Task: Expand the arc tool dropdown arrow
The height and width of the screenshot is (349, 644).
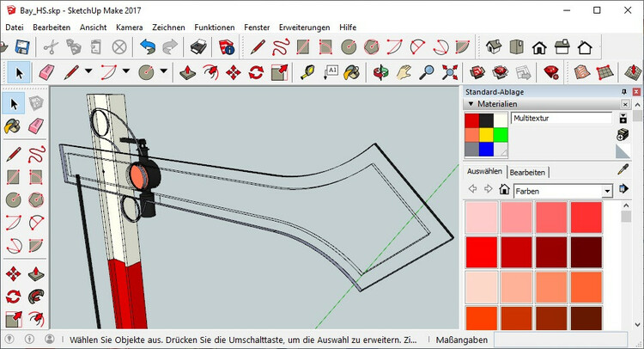Action: [125, 71]
